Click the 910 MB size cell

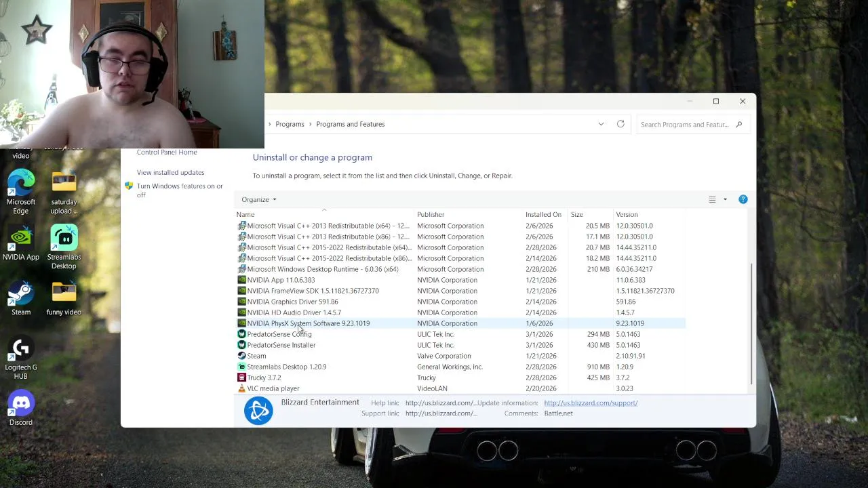pyautogui.click(x=598, y=367)
